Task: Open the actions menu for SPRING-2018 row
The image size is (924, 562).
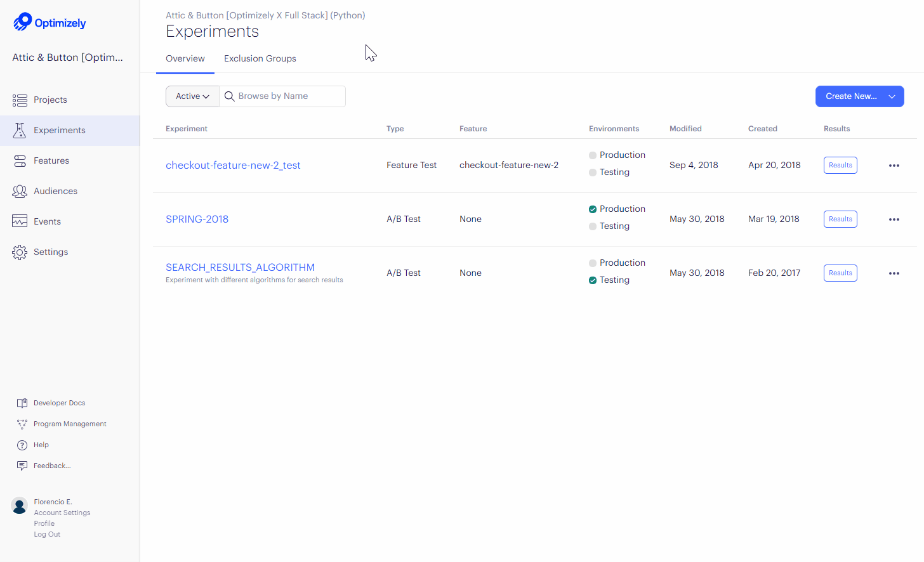Action: 894,219
